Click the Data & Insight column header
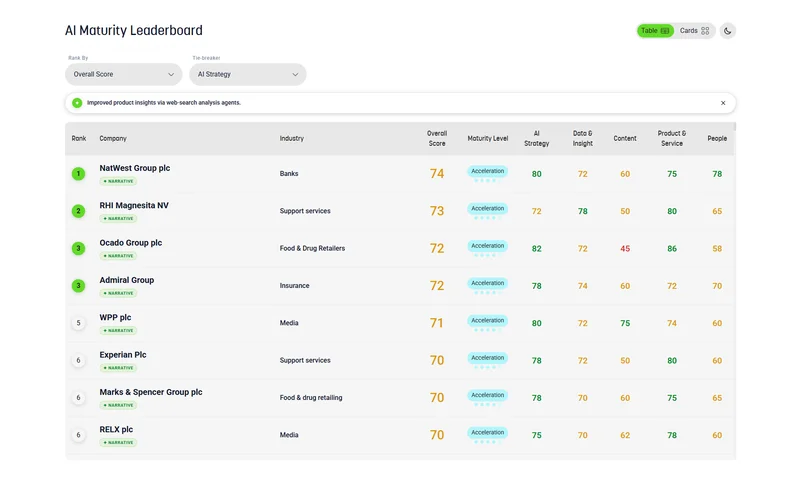Viewport: 800px width, 479px height. 582,138
